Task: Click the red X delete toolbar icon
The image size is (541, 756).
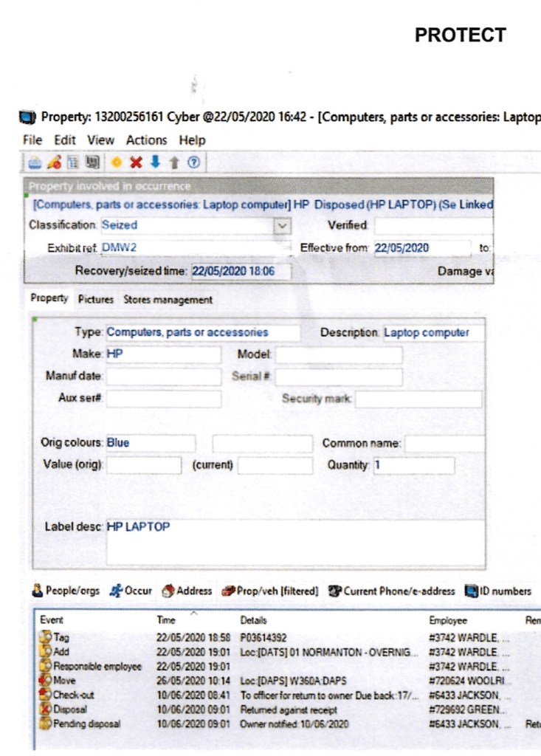Action: pyautogui.click(x=136, y=162)
